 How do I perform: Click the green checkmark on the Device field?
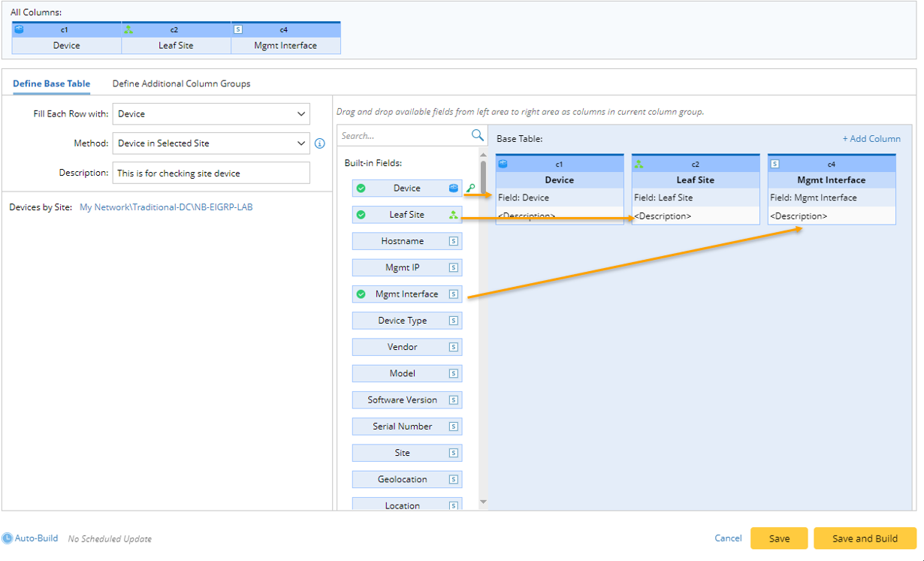[x=361, y=189]
